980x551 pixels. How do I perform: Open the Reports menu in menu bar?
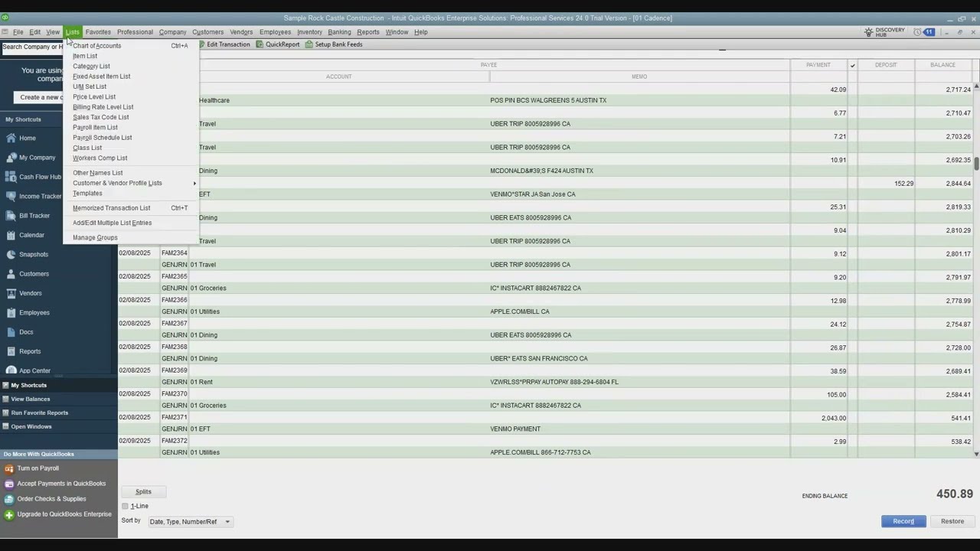click(367, 32)
